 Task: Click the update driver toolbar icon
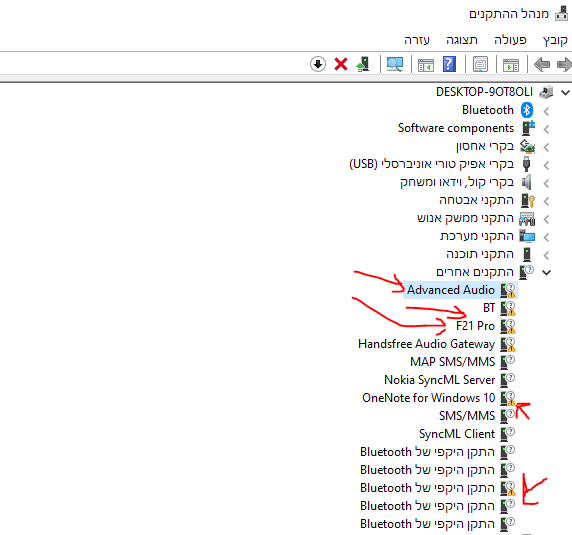[x=363, y=65]
